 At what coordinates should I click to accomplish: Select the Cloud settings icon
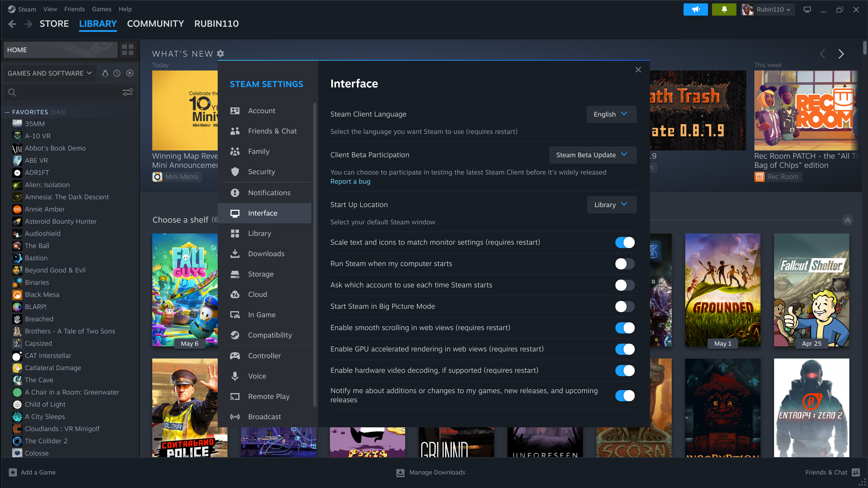pyautogui.click(x=235, y=294)
